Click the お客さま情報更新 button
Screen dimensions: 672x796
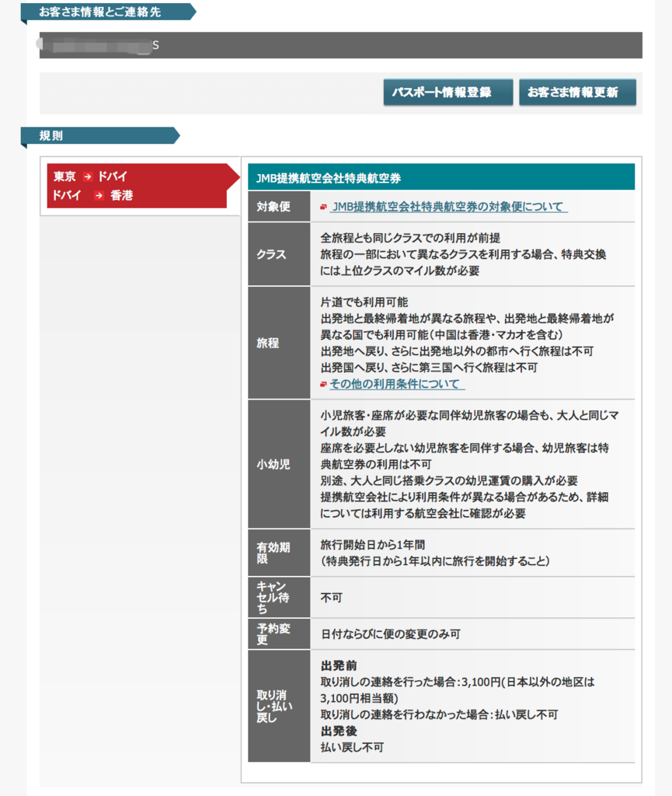tap(577, 92)
